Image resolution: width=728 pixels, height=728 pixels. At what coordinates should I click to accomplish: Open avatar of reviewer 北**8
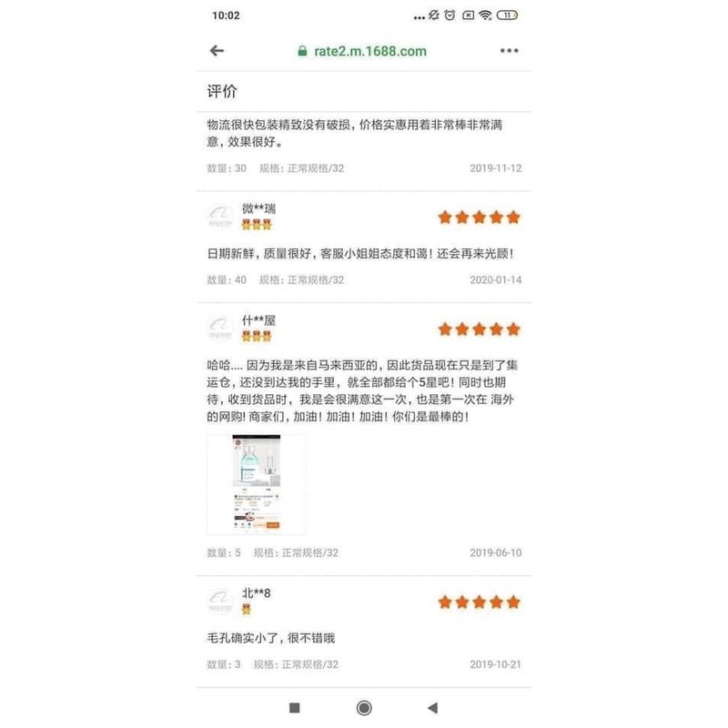tap(219, 602)
